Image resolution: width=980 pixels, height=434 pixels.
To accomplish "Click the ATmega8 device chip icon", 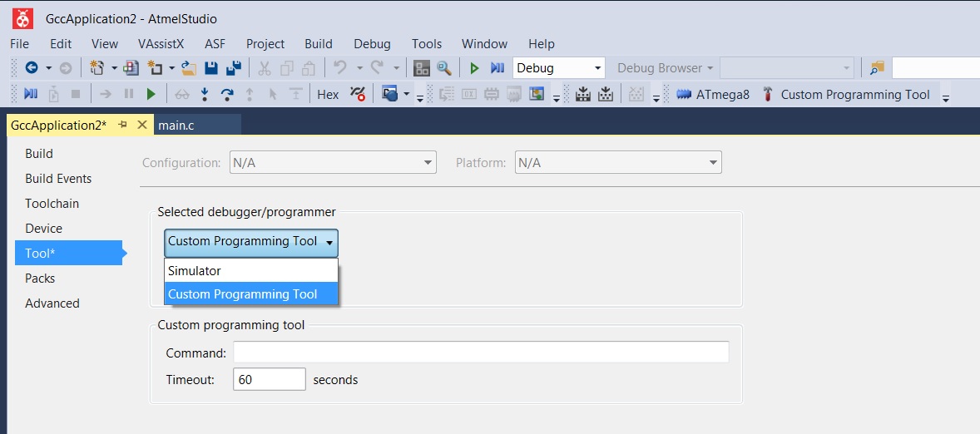I will 685,94.
